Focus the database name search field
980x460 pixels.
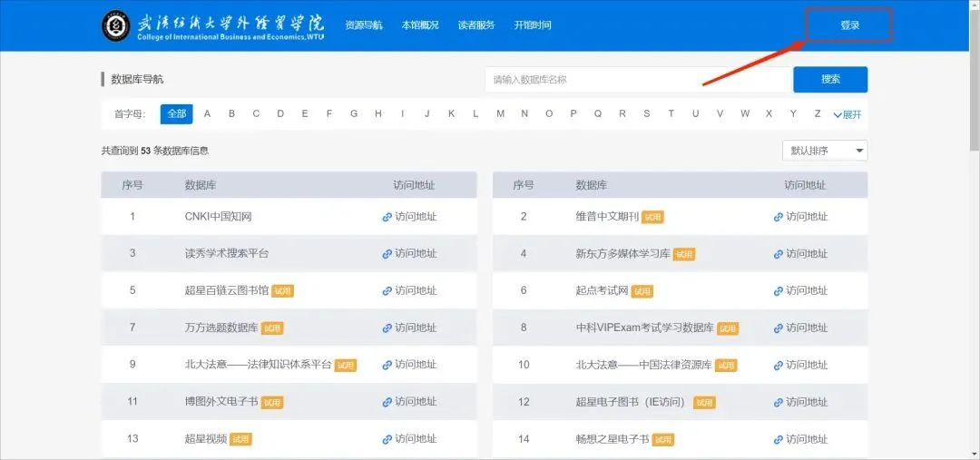[638, 79]
